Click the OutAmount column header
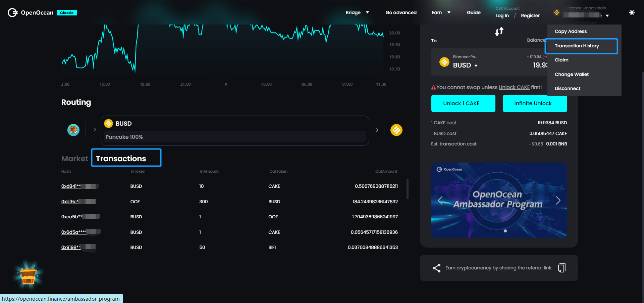The height and width of the screenshot is (303, 644). pos(386,171)
